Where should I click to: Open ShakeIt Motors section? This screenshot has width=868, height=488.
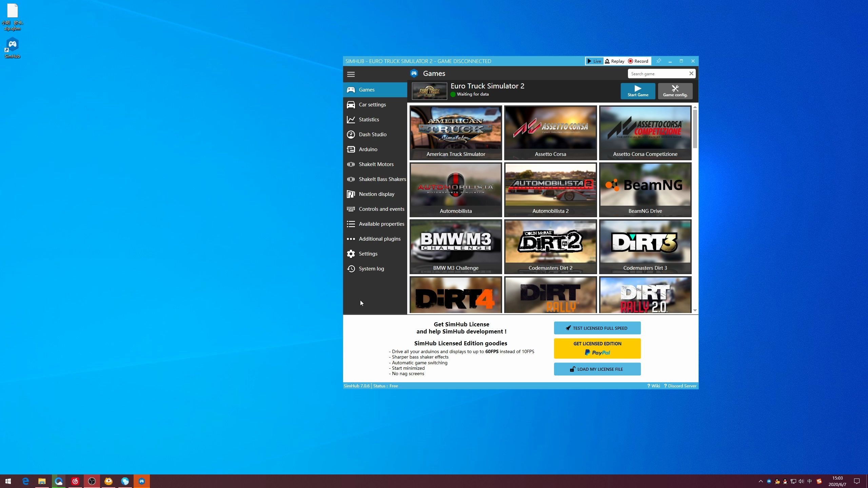click(x=375, y=164)
